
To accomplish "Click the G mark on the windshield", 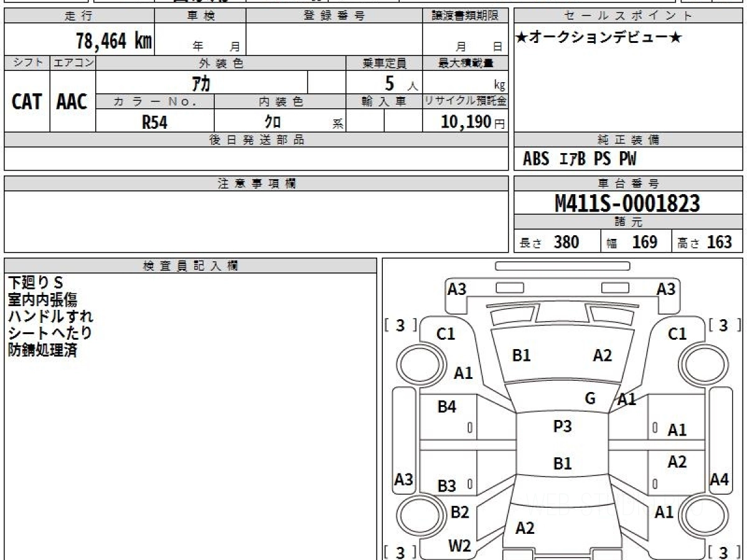I will click(590, 399).
